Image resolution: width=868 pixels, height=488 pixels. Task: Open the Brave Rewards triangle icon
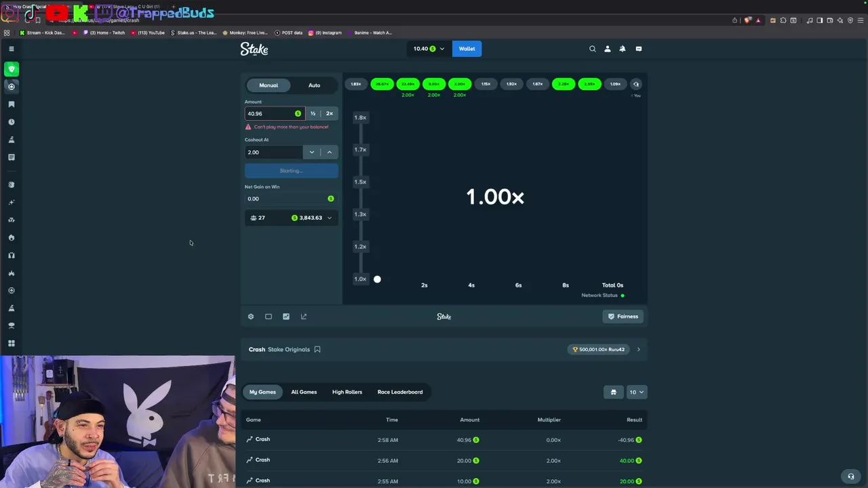pos(758,20)
